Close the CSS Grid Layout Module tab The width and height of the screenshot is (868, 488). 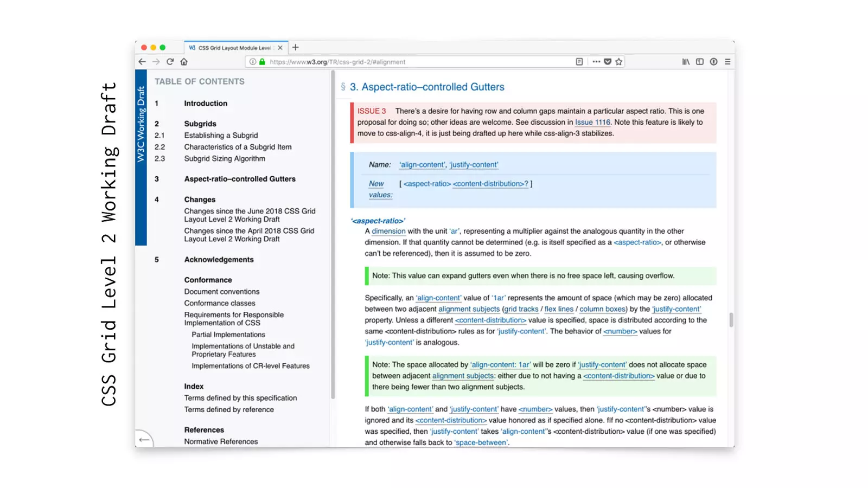click(280, 48)
